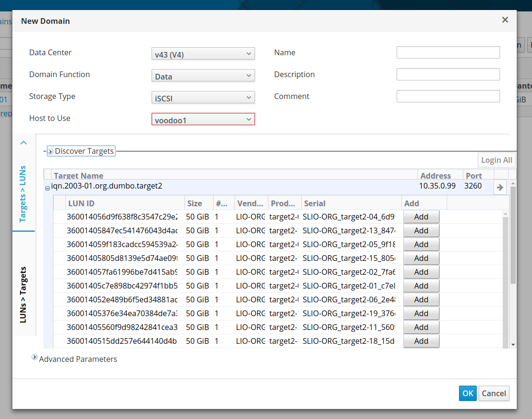532x419 pixels.
Task: Click Cancel to discard the domain
Action: click(493, 393)
